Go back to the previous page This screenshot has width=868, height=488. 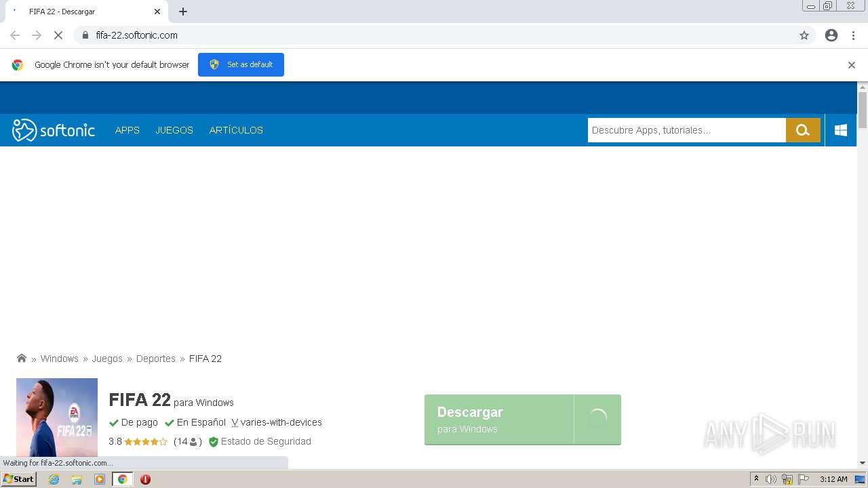[x=15, y=35]
